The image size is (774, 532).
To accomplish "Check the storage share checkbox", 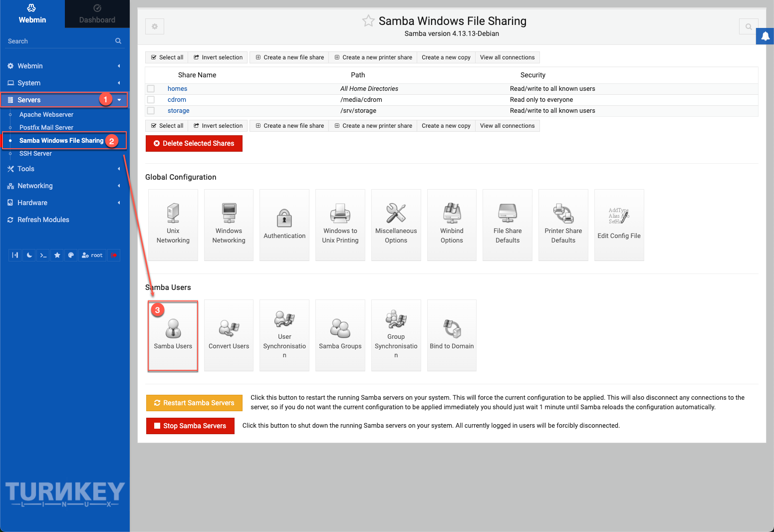I will [151, 110].
